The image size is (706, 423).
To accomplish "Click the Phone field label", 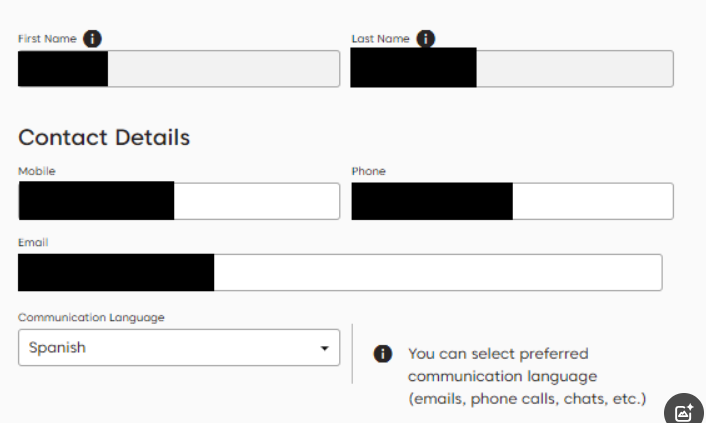I will pos(368,171).
